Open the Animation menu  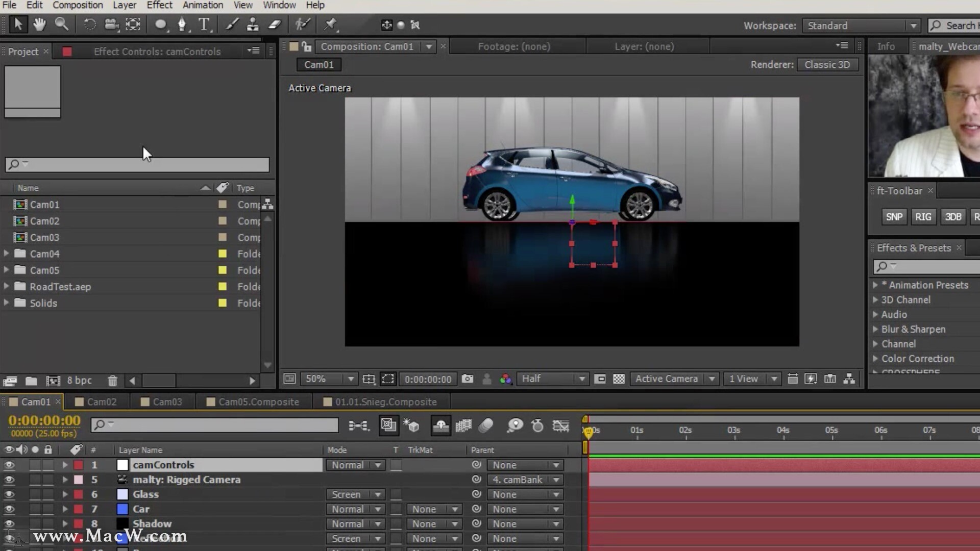pos(203,5)
